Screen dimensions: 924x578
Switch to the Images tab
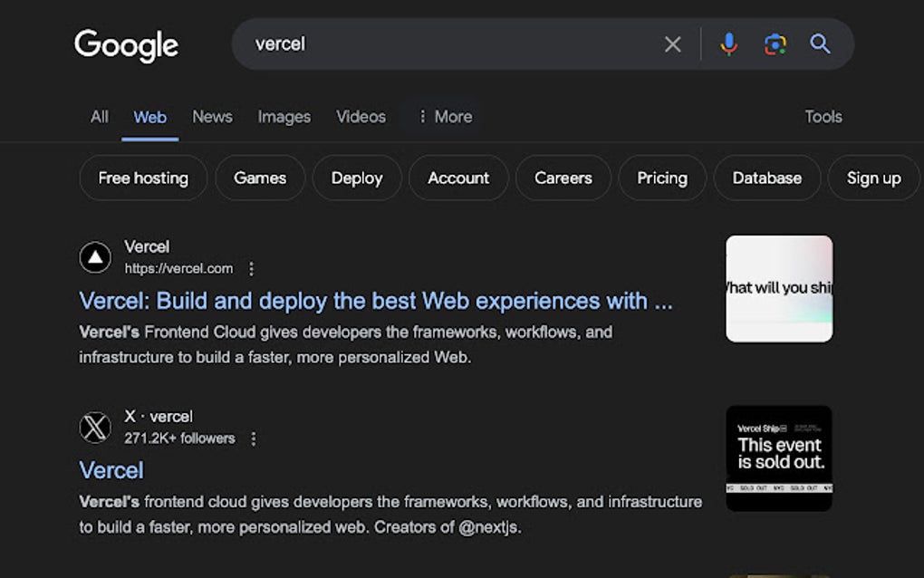point(284,117)
